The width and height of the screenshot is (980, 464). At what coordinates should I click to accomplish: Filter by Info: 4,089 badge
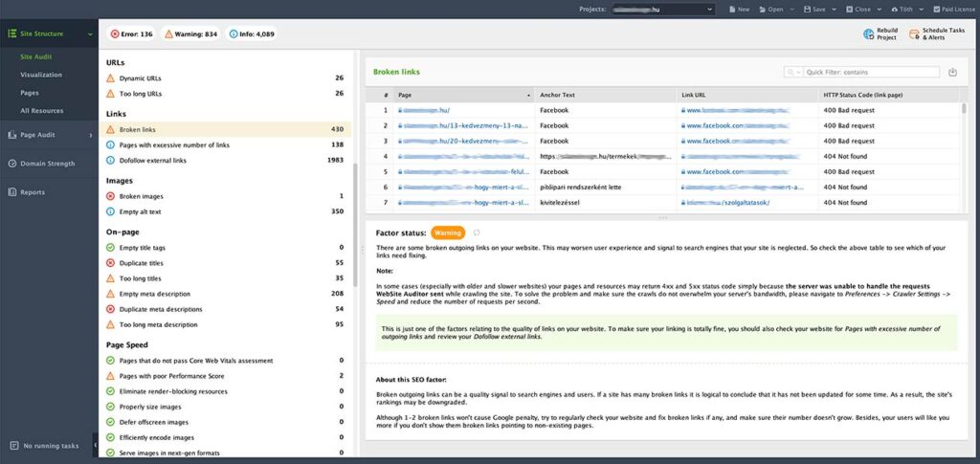[x=252, y=34]
